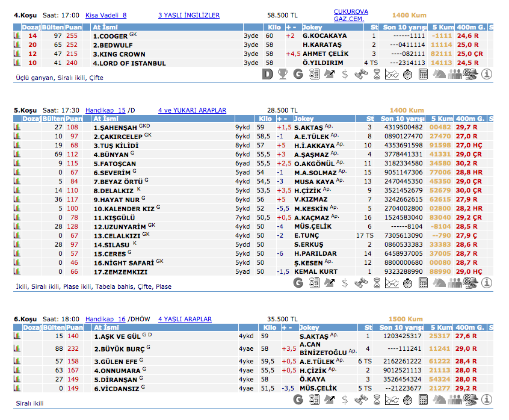The height and width of the screenshot is (420, 509).
Task: Click the D icon in race 4 toolbar
Action: click(x=268, y=74)
